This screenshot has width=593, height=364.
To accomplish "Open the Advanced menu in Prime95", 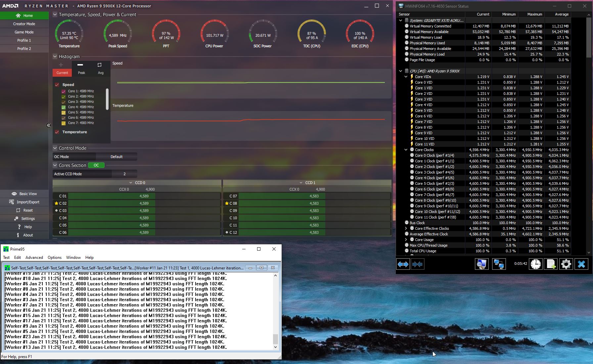I will pos(34,258).
